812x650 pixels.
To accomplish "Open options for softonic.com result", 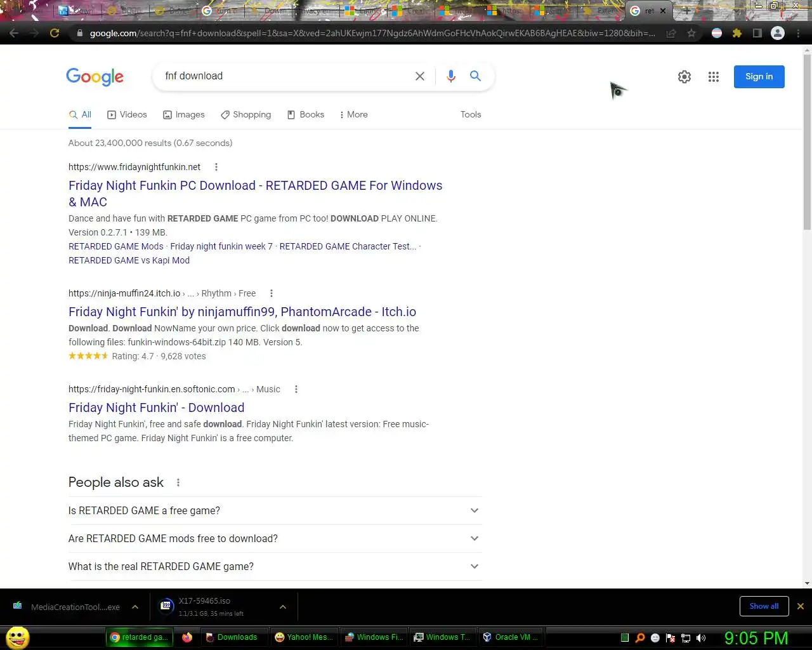I will click(296, 389).
